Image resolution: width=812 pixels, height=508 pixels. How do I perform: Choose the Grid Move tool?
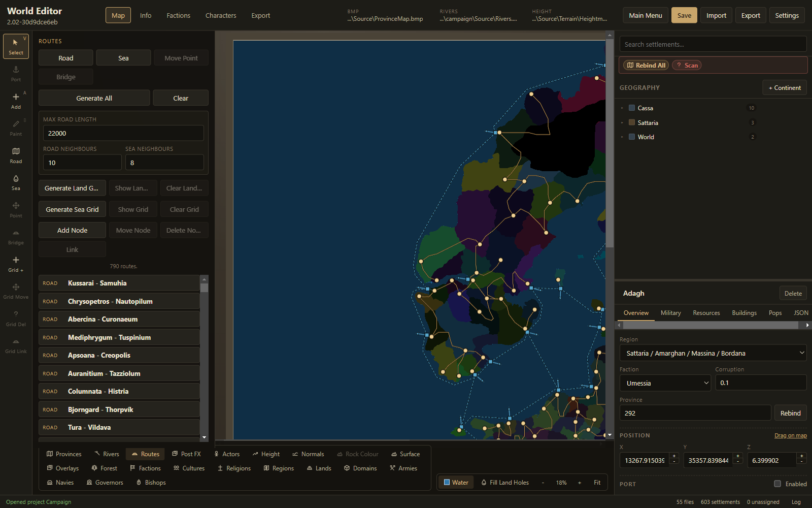16,291
